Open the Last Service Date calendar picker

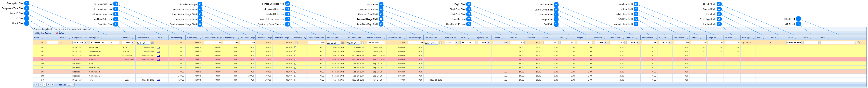pyautogui.click(x=362, y=43)
